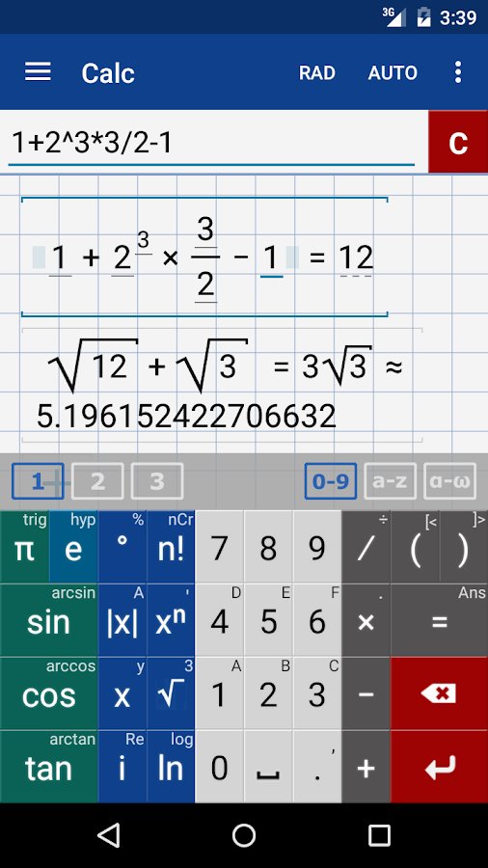488x868 pixels.
Task: Tap inside the expression input field
Action: (211, 143)
